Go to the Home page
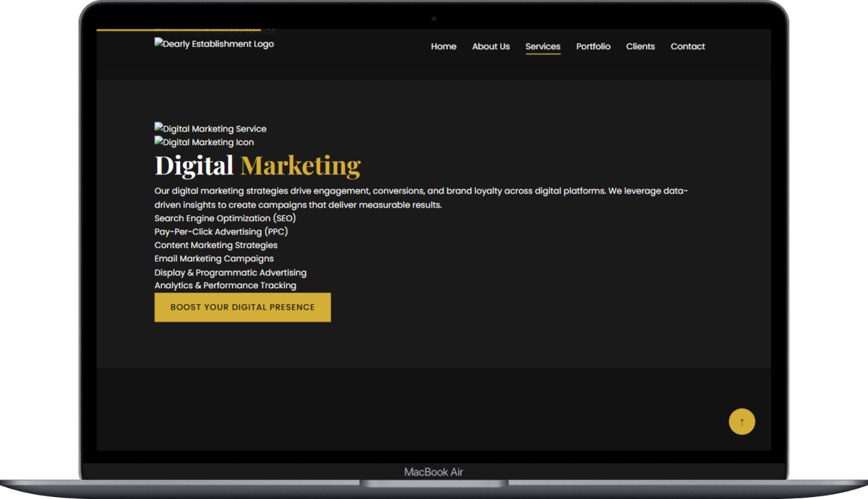This screenshot has height=499, width=868. (x=443, y=47)
